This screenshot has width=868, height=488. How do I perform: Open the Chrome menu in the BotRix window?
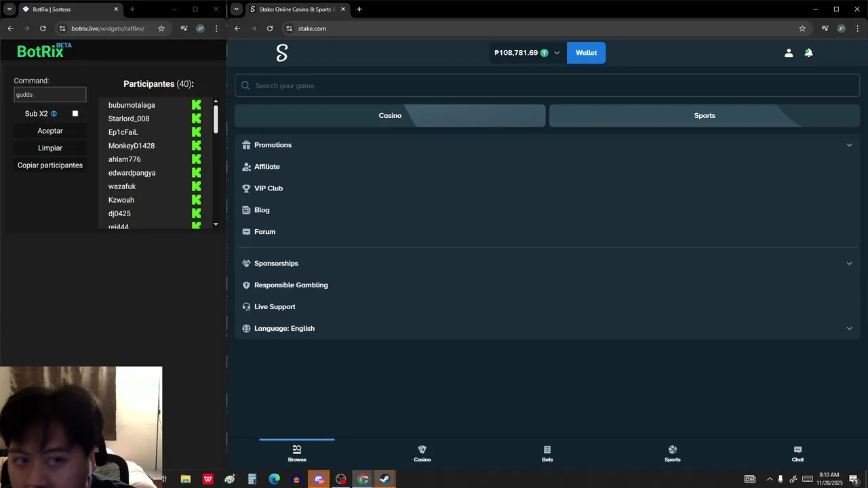pyautogui.click(x=216, y=28)
